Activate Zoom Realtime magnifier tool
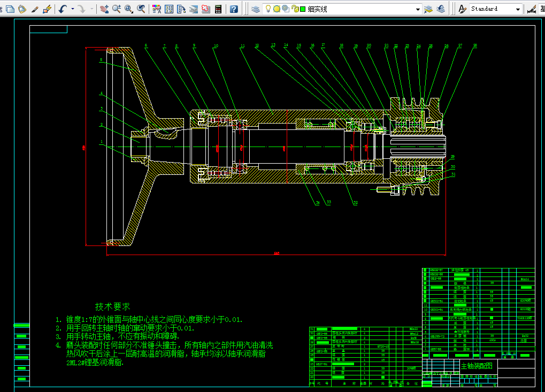Image resolution: width=545 pixels, height=392 pixels. click(x=116, y=9)
